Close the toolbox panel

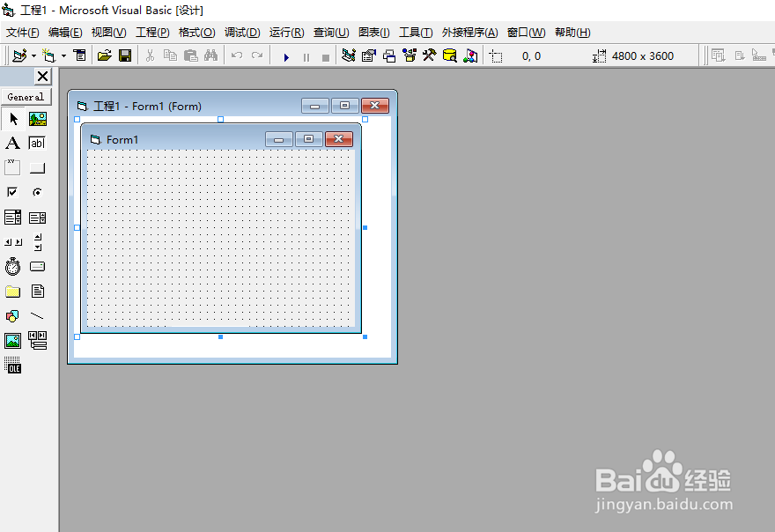point(42,76)
